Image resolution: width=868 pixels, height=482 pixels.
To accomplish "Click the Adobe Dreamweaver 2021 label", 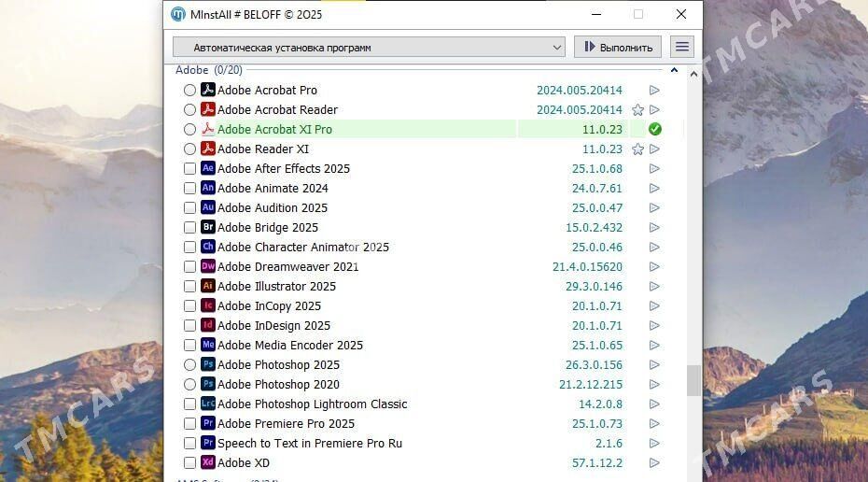I will (x=287, y=267).
